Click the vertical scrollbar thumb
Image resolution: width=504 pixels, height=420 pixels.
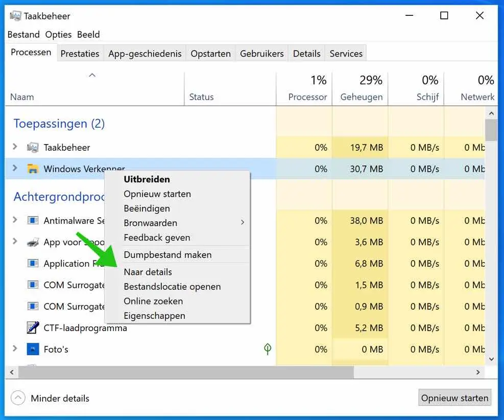click(491, 130)
